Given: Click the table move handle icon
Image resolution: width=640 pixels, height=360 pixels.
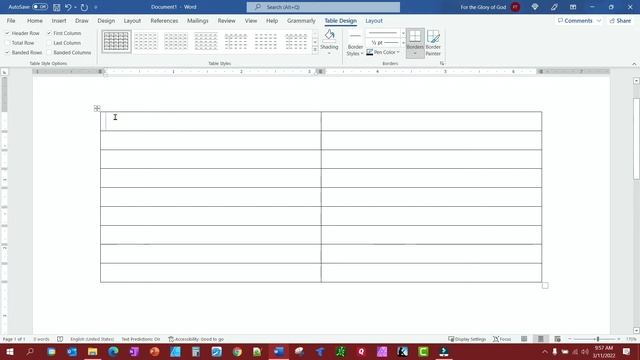Looking at the screenshot, I should point(97,108).
